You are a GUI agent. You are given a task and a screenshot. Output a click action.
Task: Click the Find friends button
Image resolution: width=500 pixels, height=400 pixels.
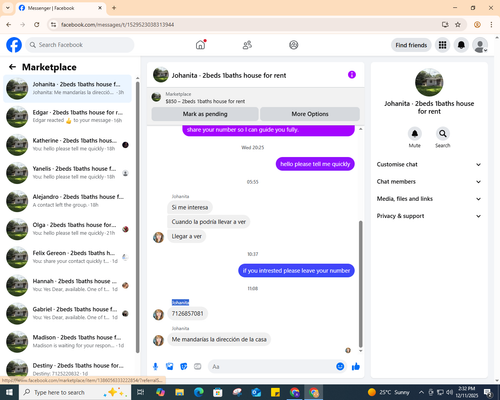[x=411, y=45]
